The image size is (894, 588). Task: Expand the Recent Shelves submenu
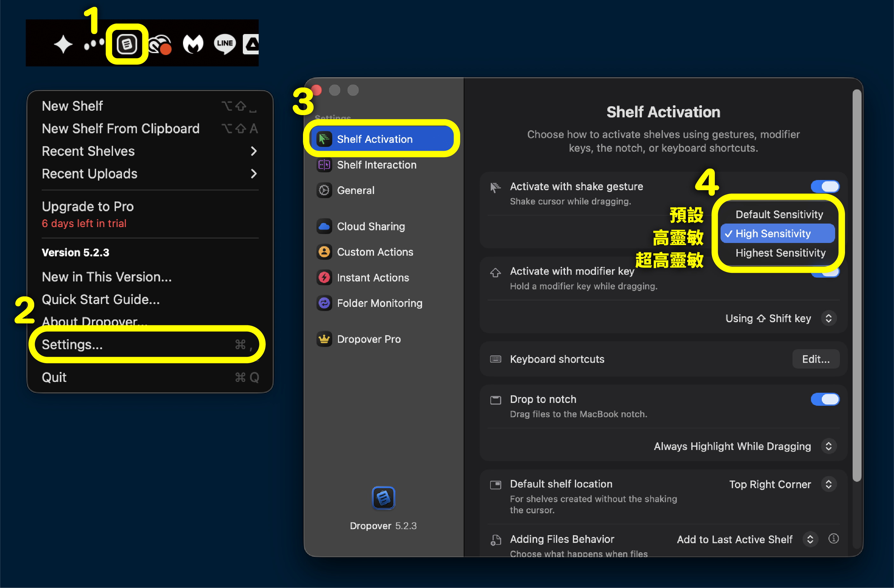pos(150,151)
